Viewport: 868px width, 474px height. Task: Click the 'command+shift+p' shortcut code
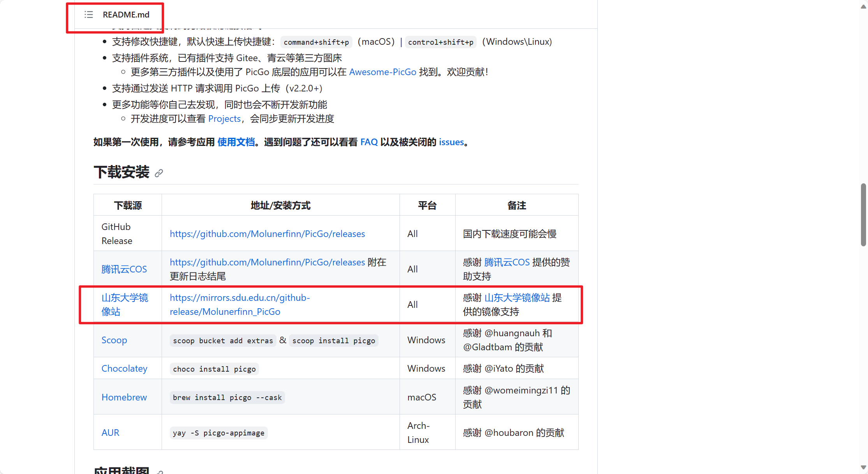pos(316,42)
